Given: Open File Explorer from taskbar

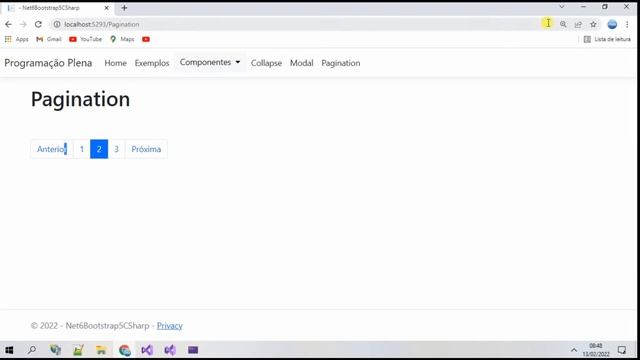Looking at the screenshot, I should (x=101, y=350).
